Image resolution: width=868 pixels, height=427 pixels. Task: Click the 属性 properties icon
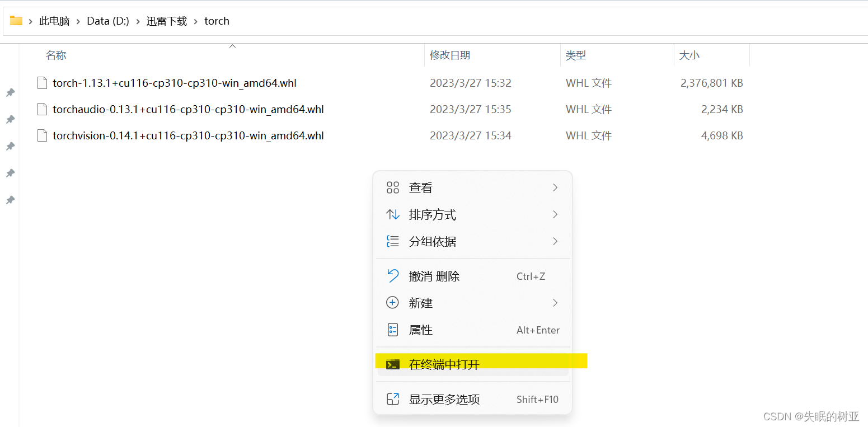(x=393, y=330)
